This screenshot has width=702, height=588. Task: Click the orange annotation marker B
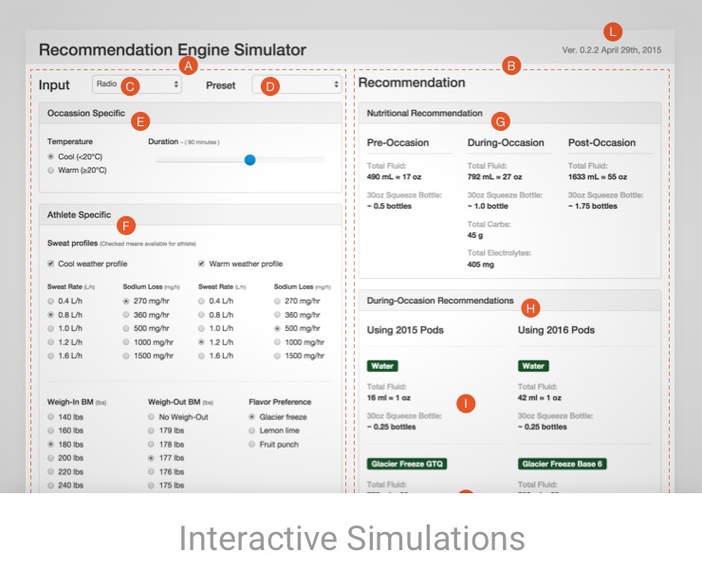[511, 66]
